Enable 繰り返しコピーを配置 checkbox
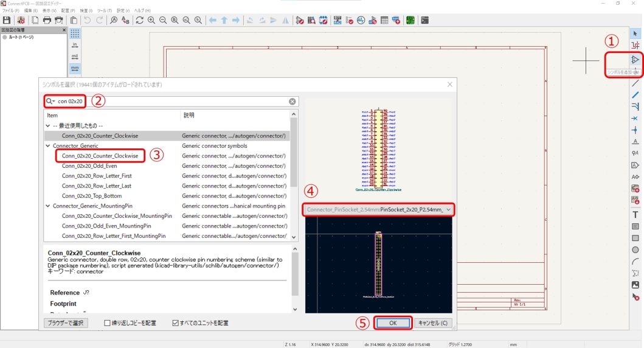Screen dimensions: 644x348 (x=108, y=323)
